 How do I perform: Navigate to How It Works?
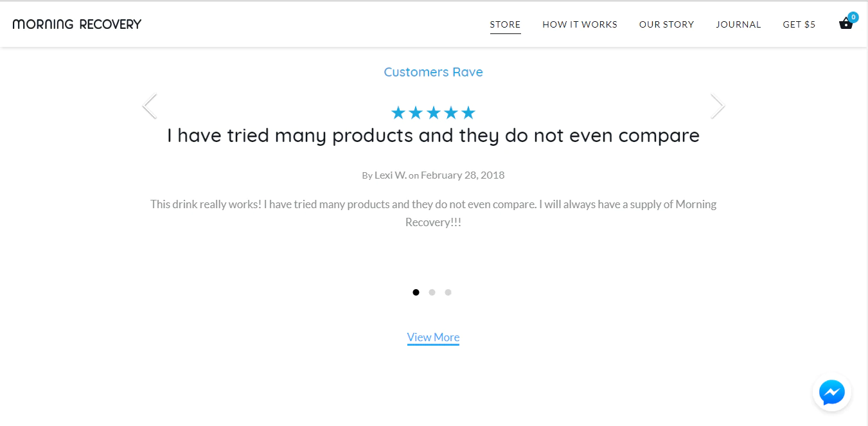pos(580,24)
